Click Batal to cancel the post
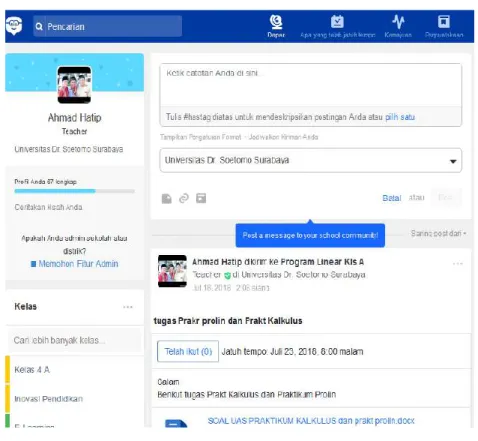The height and width of the screenshot is (441, 478). point(392,198)
